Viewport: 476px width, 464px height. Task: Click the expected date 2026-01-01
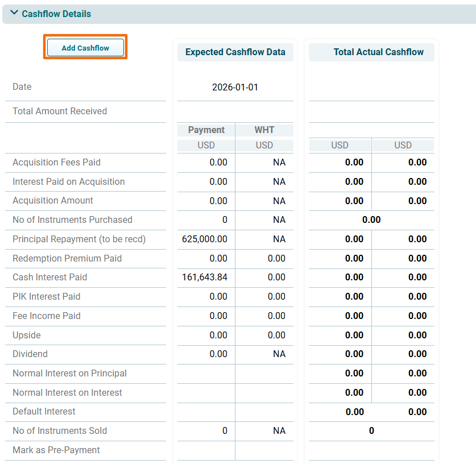235,88
